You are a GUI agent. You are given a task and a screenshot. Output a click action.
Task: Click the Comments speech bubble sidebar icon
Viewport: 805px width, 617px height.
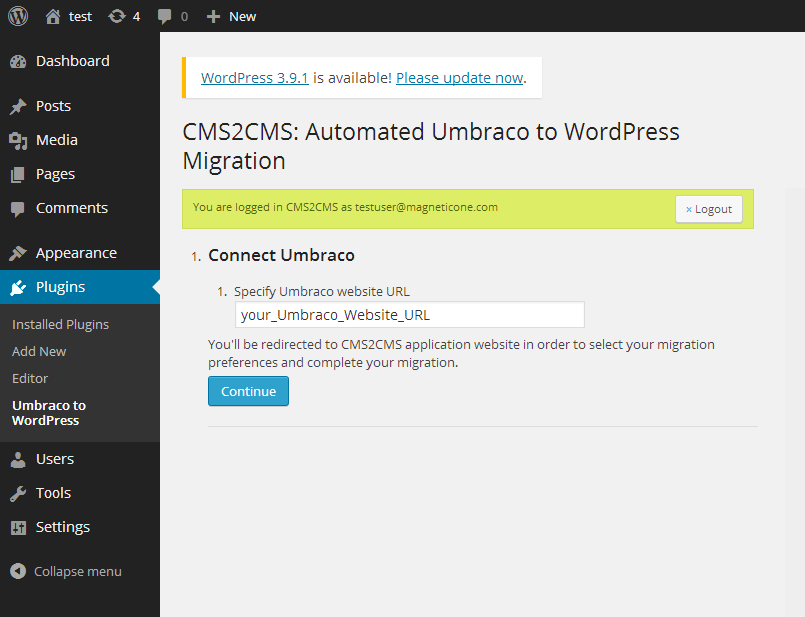tap(18, 209)
